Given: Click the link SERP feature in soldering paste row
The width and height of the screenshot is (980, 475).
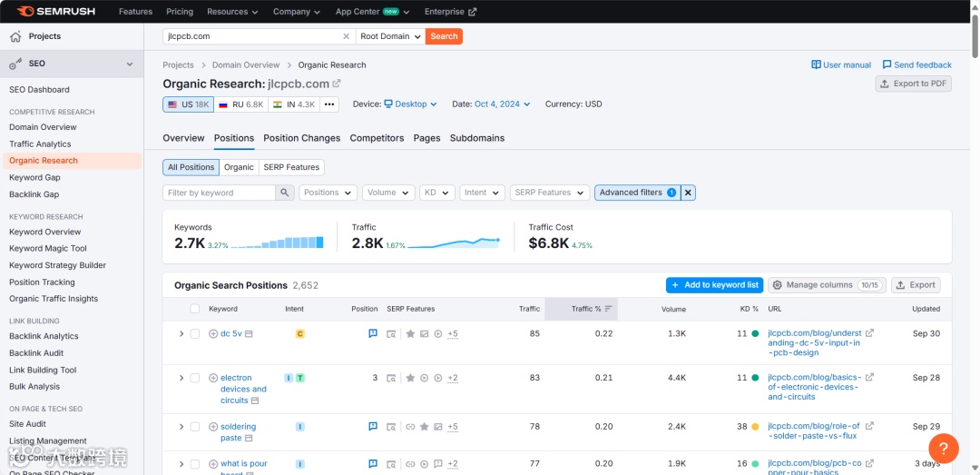Looking at the screenshot, I should (x=411, y=427).
